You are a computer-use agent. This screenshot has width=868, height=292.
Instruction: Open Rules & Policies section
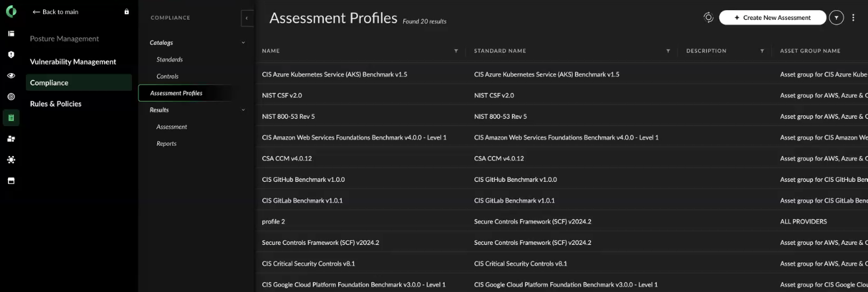click(56, 104)
